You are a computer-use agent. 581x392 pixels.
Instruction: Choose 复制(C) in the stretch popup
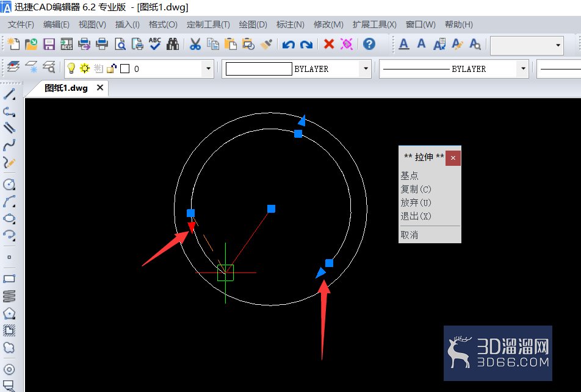[x=416, y=189]
